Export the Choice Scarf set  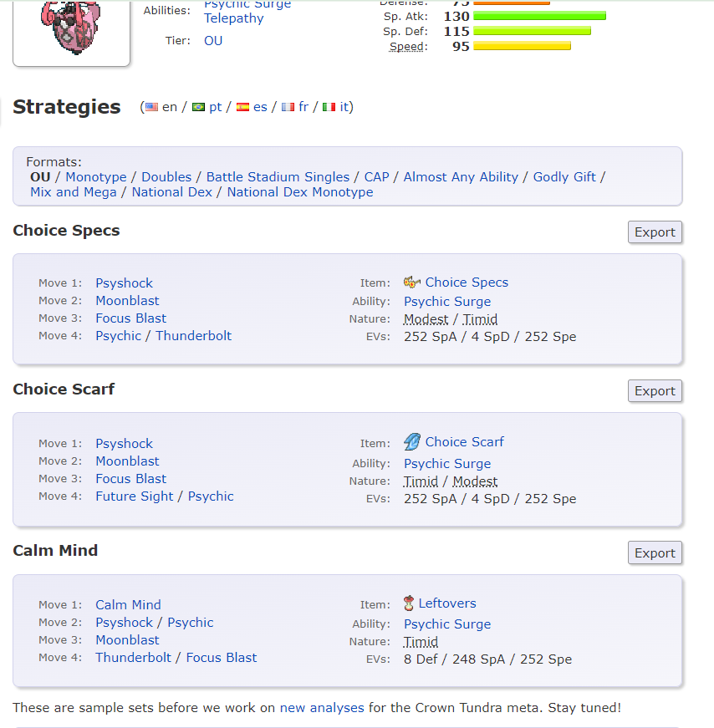point(655,390)
